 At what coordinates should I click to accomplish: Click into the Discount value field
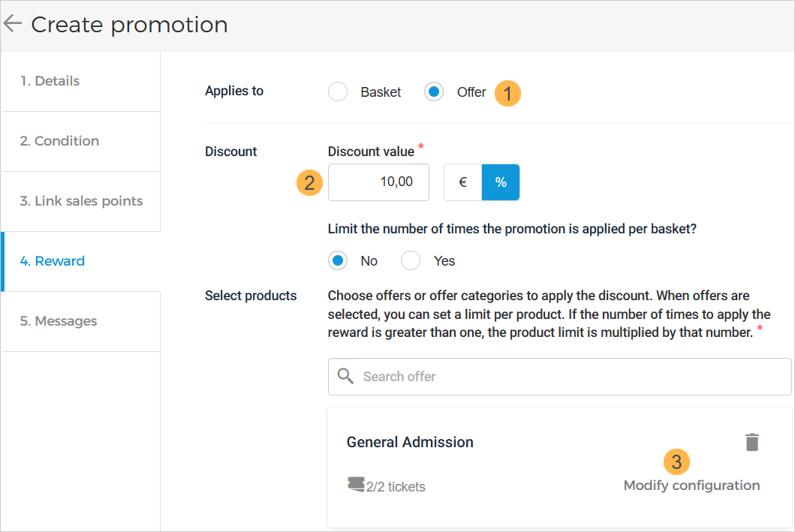point(378,182)
